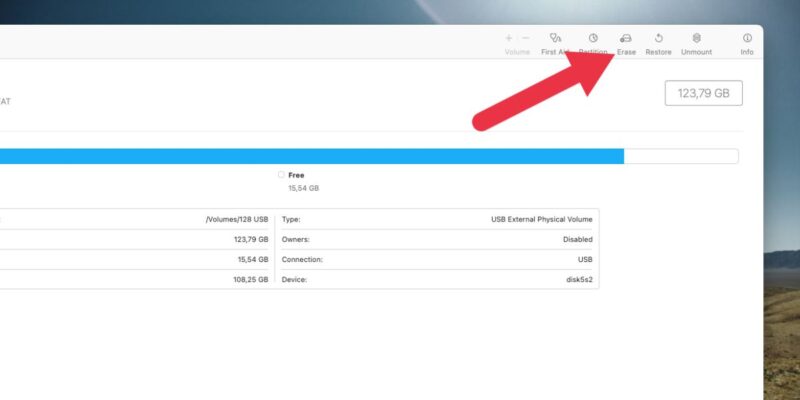Click the Free legend swatch
The width and height of the screenshot is (800, 400).
[281, 174]
